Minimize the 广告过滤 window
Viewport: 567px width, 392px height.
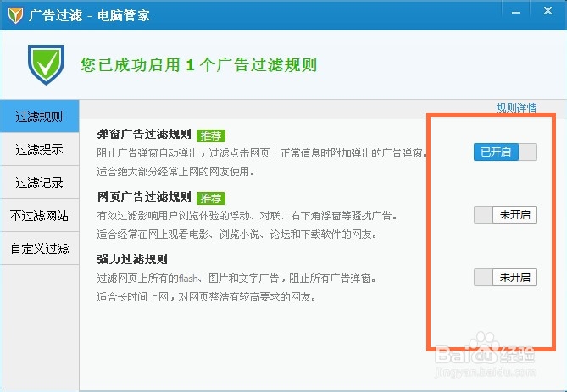515,13
